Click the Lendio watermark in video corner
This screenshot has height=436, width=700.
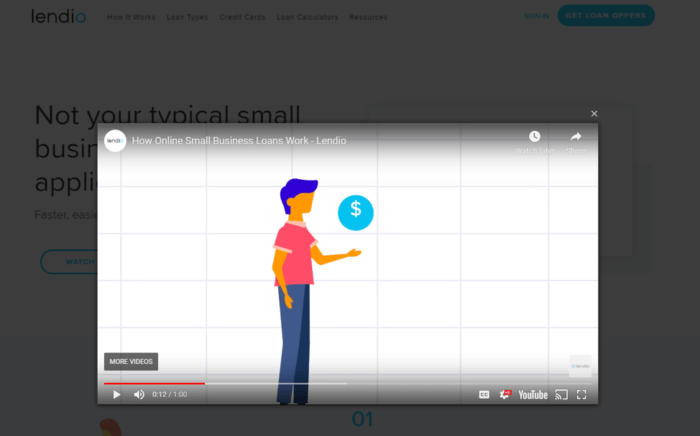(x=580, y=366)
